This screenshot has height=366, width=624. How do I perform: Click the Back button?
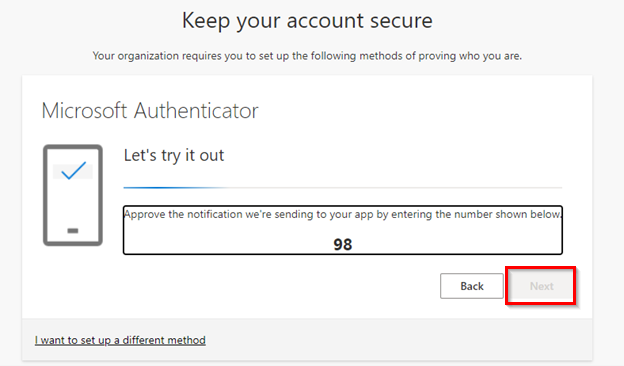click(472, 286)
